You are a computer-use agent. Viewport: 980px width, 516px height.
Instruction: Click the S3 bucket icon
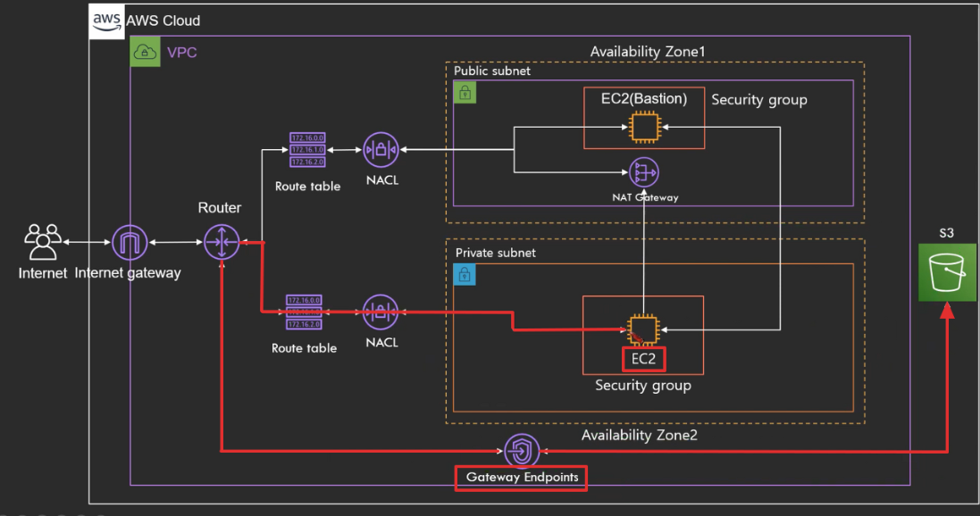(947, 272)
